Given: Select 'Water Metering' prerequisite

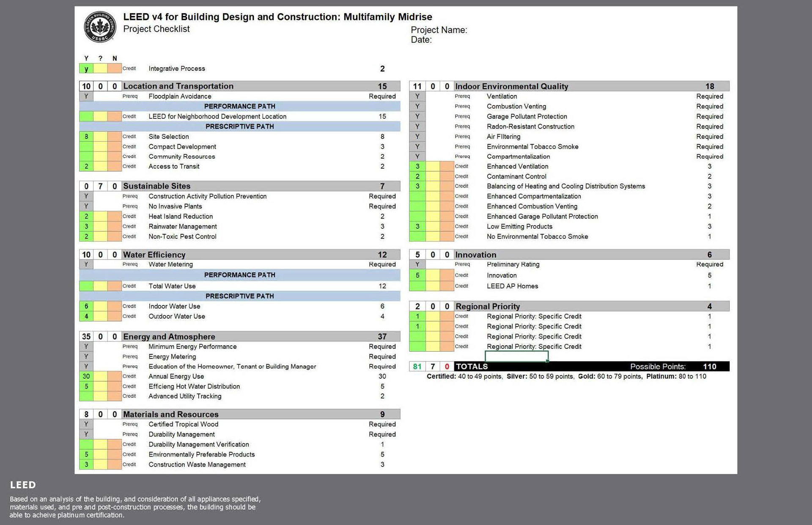Looking at the screenshot, I should pyautogui.click(x=170, y=264).
